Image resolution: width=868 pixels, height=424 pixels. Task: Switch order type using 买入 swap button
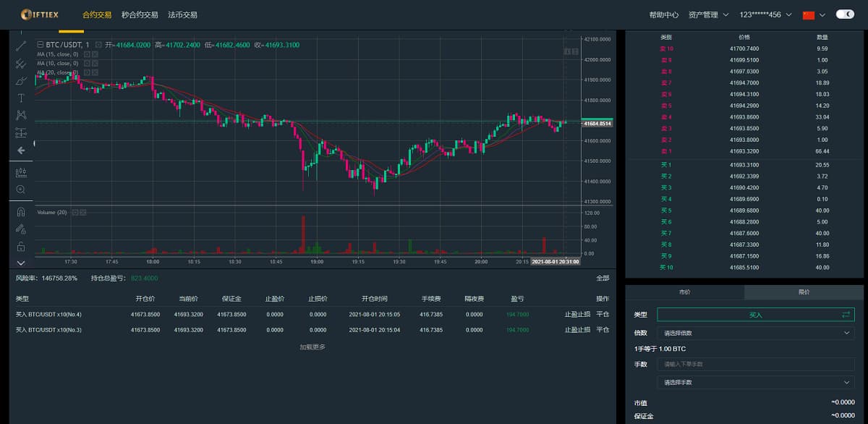[846, 315]
